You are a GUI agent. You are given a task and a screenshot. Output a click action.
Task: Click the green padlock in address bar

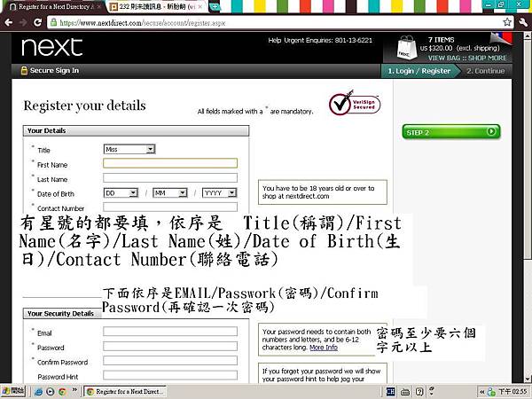[53, 22]
